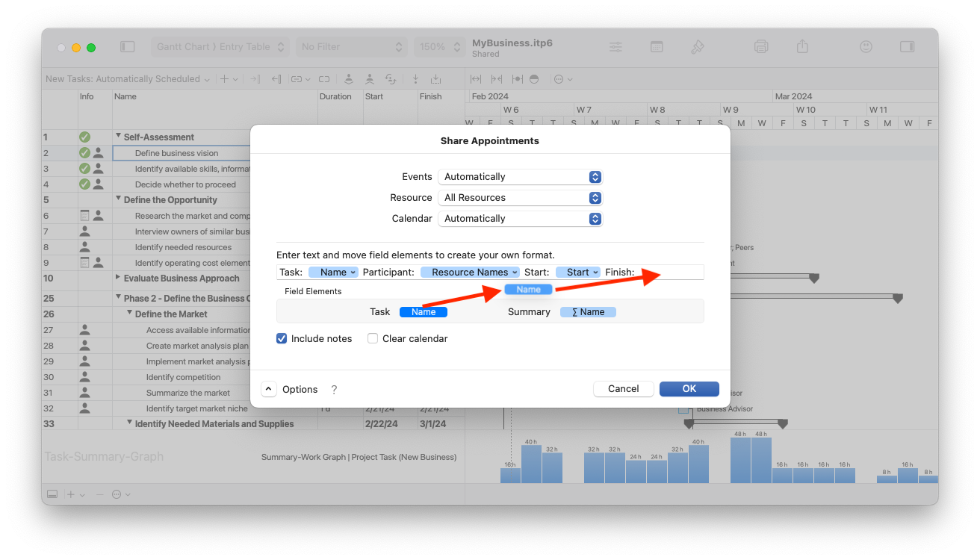Open the Calendar dropdown

pos(521,219)
